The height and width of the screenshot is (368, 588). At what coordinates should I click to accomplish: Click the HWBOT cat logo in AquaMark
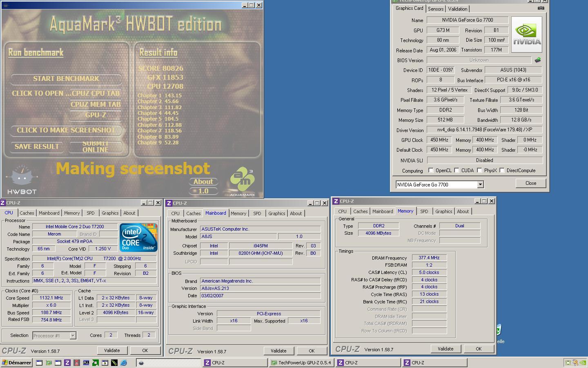[x=22, y=180]
